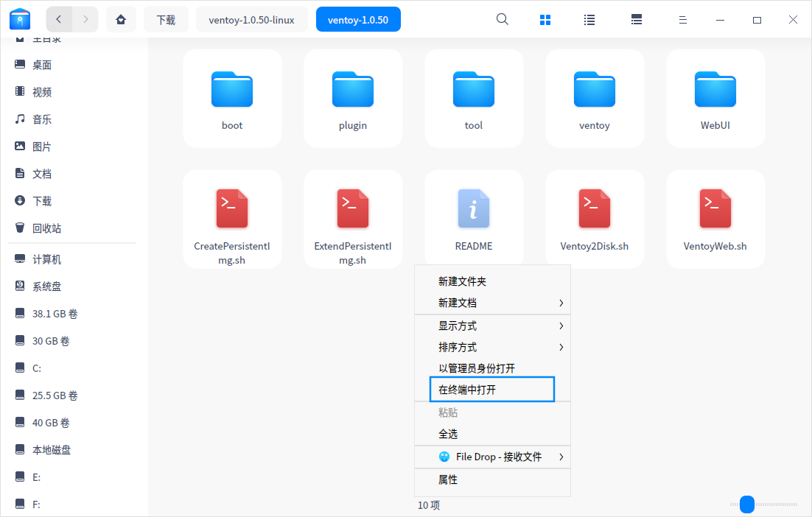This screenshot has width=812, height=517.
Task: Go forward in folder history
Action: click(85, 20)
